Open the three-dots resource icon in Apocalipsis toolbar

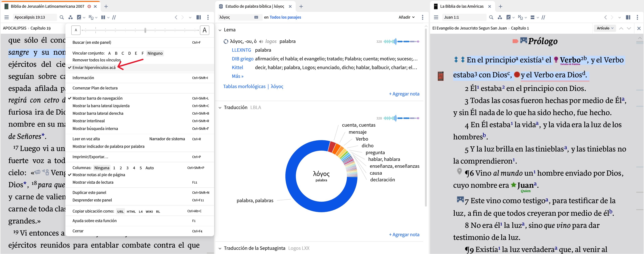(70, 17)
